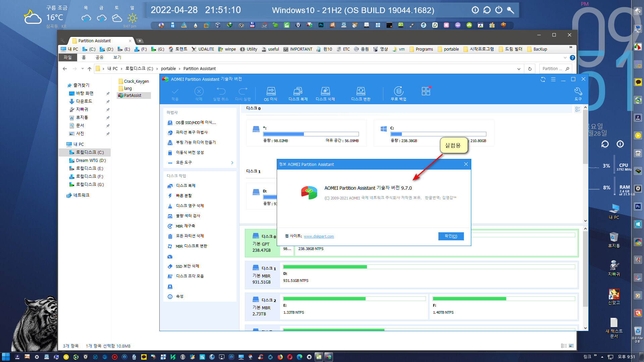Screen dimensions: 644x362
Task: Open 네트워크 in Explorer tree
Action: point(78,195)
